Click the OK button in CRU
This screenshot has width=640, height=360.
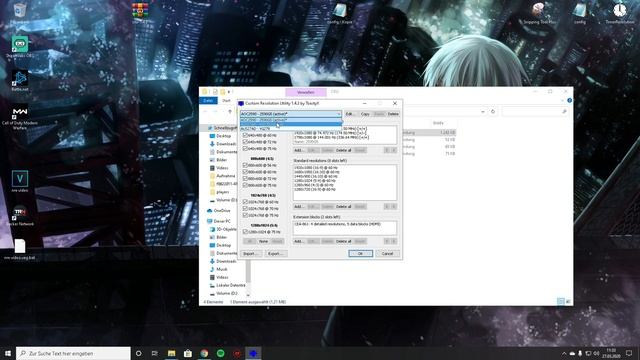(x=360, y=253)
